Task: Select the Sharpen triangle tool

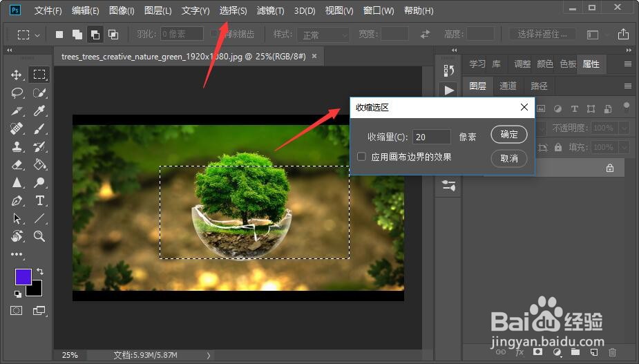Action: [x=17, y=182]
